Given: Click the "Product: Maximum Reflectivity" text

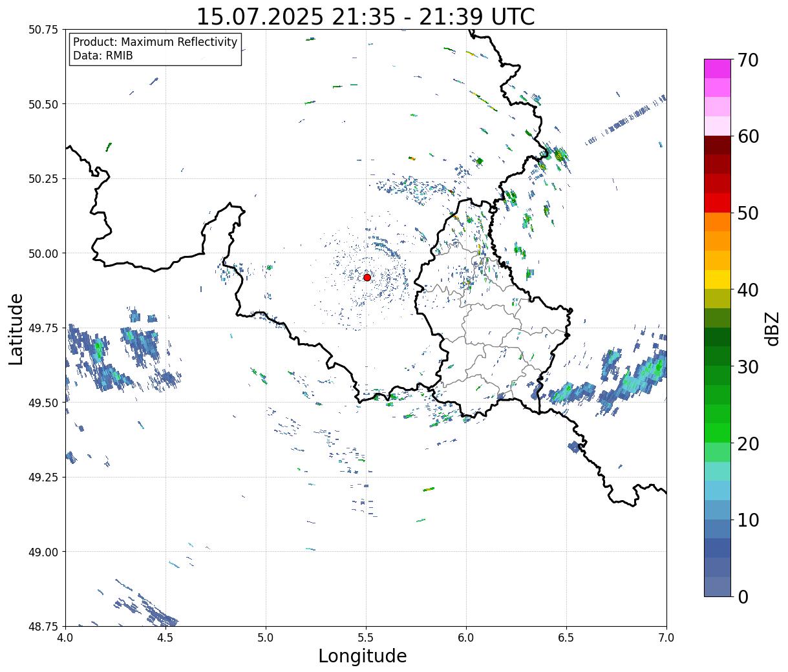Looking at the screenshot, I should 155,42.
